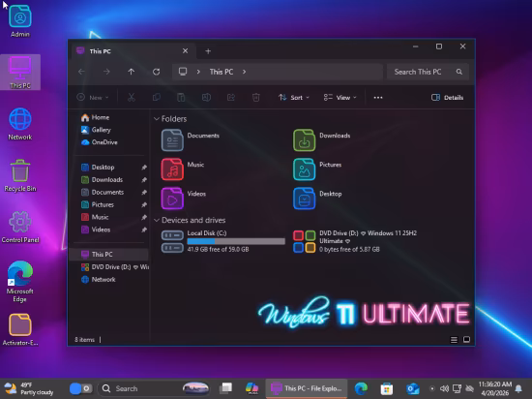Open the Network desktop icon
Viewport: 532px width, 399px height.
tap(20, 124)
